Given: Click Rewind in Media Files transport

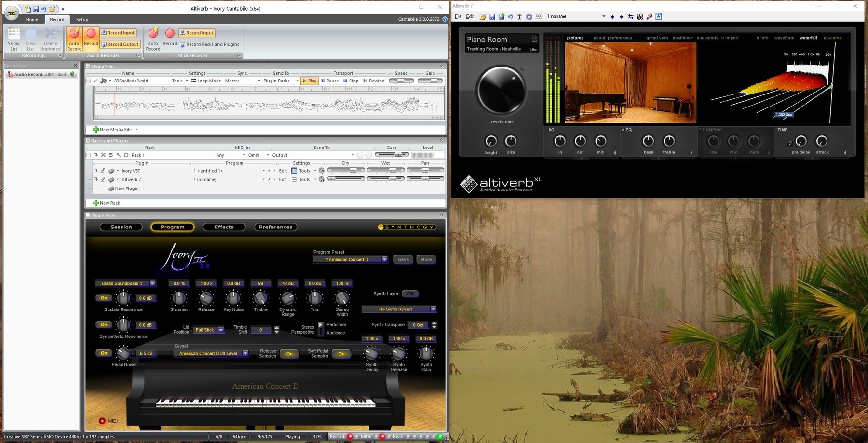Looking at the screenshot, I should point(374,81).
